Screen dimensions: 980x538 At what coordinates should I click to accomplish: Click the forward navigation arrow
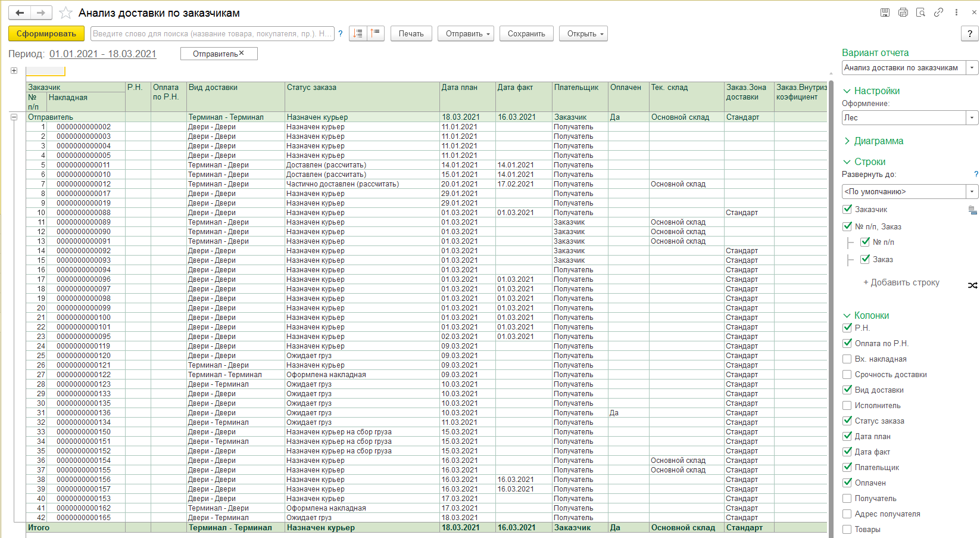coord(40,13)
